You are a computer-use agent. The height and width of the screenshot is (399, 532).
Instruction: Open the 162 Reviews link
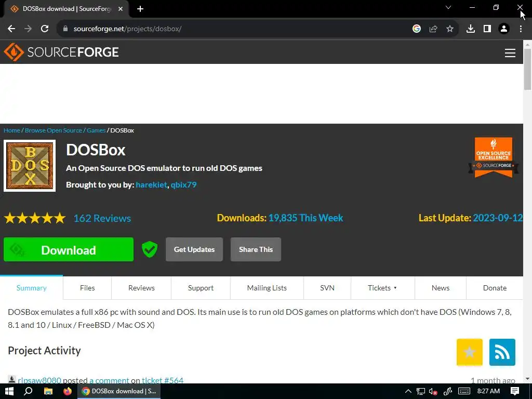[x=102, y=218]
